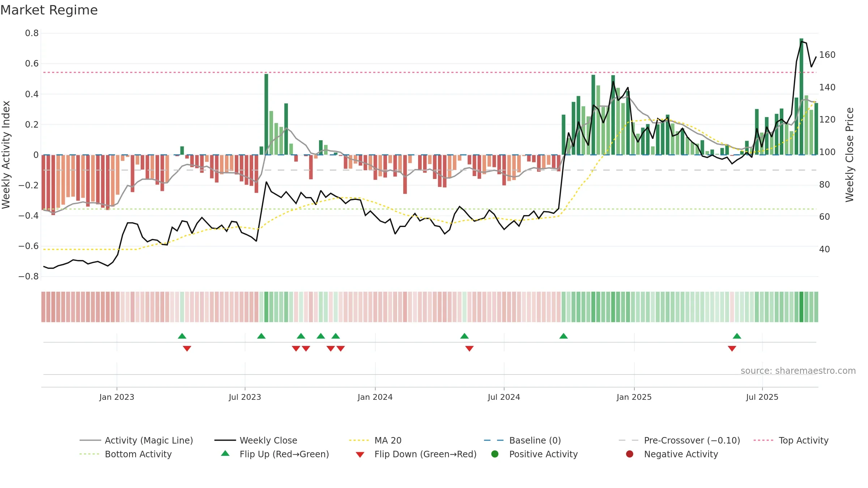Click the flip-up marker just after Jul 2023
Viewport: 868px width, 488px height.
[261, 336]
